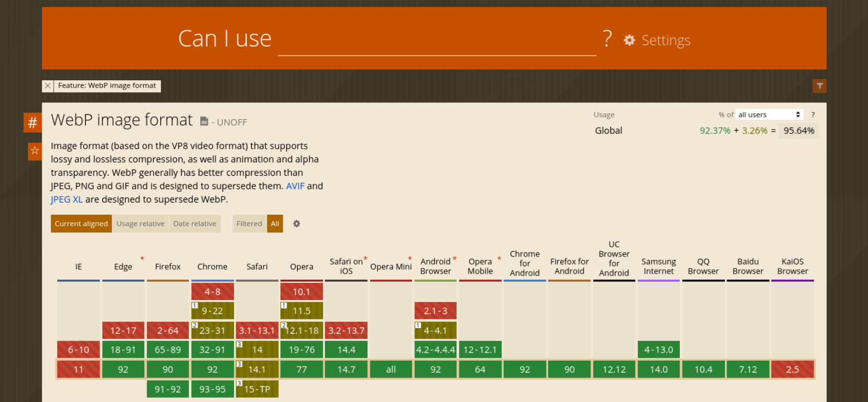Open the spec document icon beside UNOFF

coord(204,121)
